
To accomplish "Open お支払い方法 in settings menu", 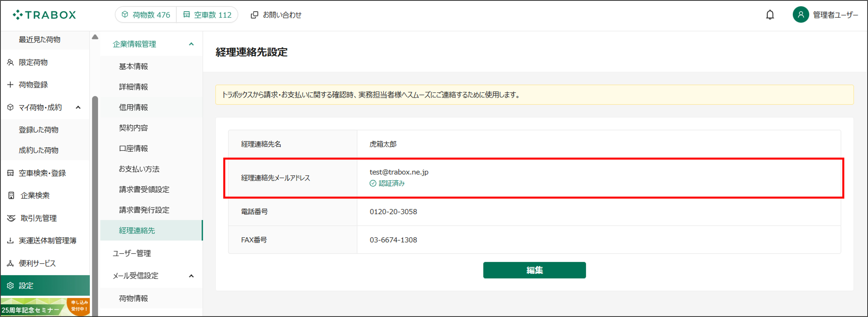I will [x=151, y=169].
